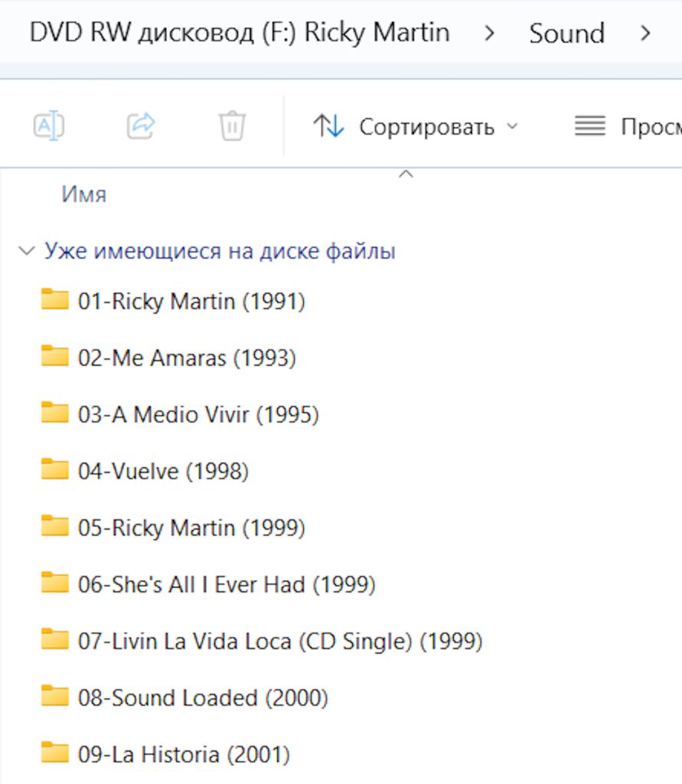Expand the chevron after Sound breadcrumb
Image resolution: width=682 pixels, height=784 pixels.
(645, 34)
